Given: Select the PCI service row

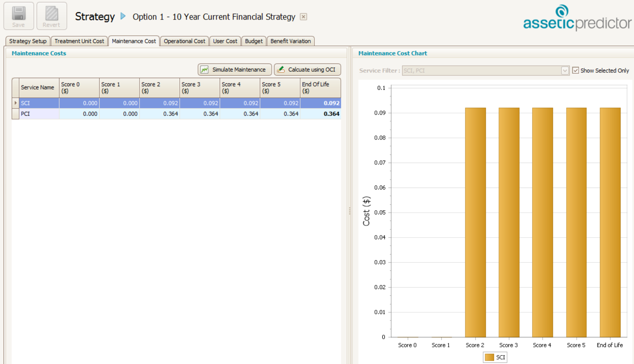Looking at the screenshot, I should click(x=176, y=114).
